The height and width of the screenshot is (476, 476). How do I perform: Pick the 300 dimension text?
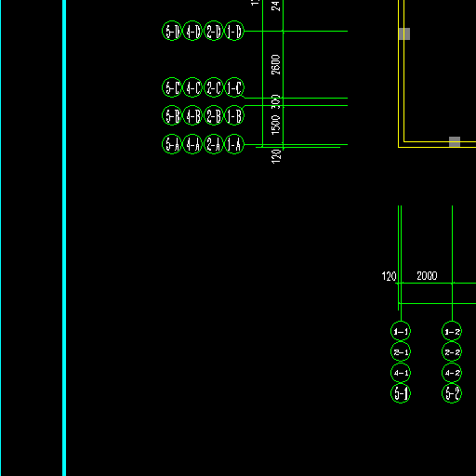pos(275,101)
